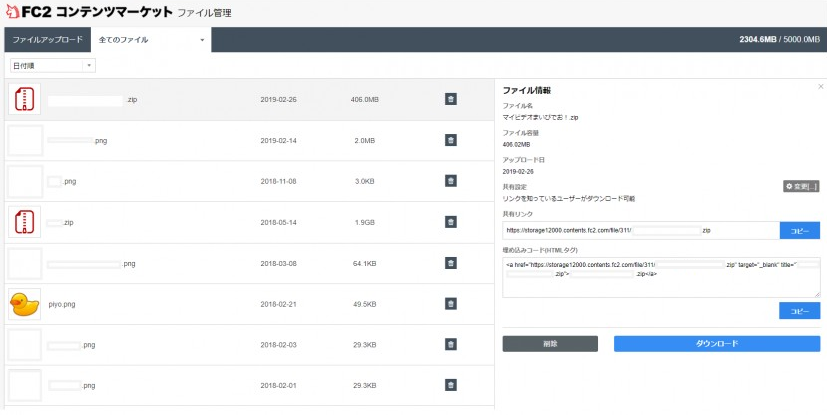The image size is (827, 415).
Task: Copy the 共有リンク URL
Action: [x=799, y=230]
